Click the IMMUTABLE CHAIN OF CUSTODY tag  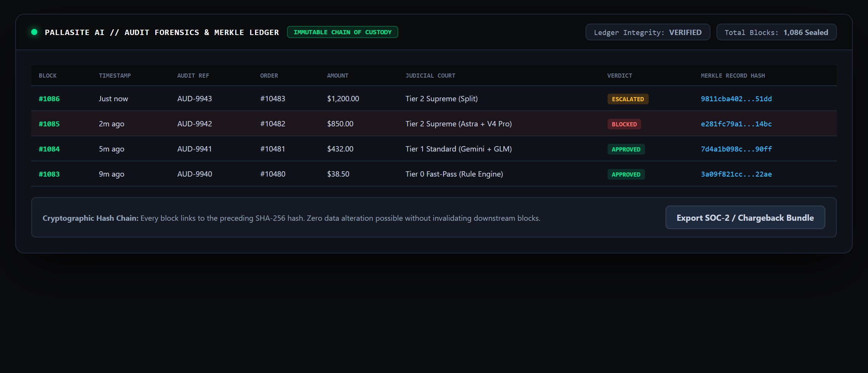pyautogui.click(x=342, y=32)
